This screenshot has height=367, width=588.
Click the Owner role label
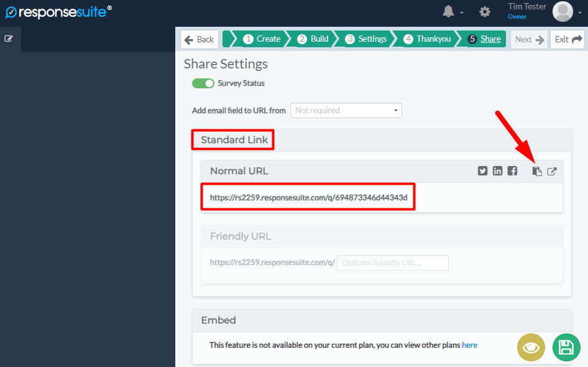(x=517, y=17)
